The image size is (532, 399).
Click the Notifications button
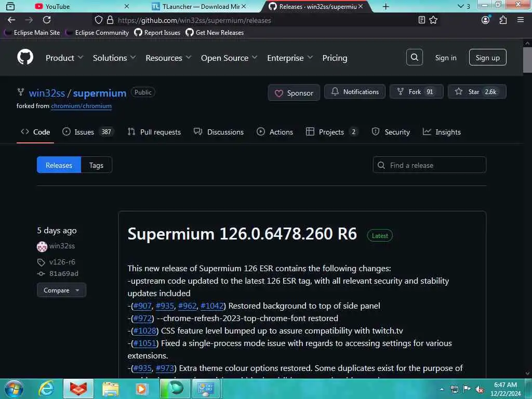click(355, 92)
